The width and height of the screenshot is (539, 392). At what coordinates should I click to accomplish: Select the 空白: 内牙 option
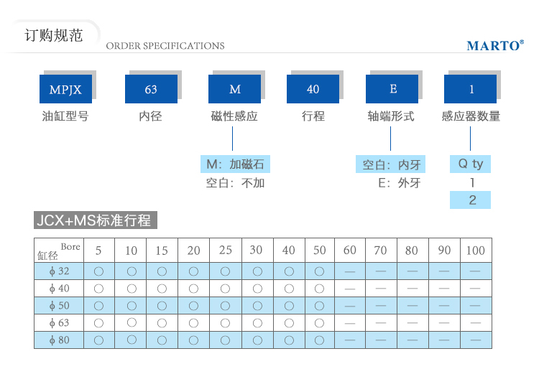click(391, 165)
